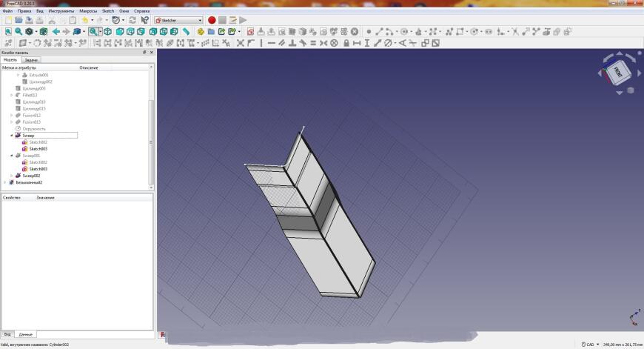Create a new document icon
The width and height of the screenshot is (644, 349).
8,20
